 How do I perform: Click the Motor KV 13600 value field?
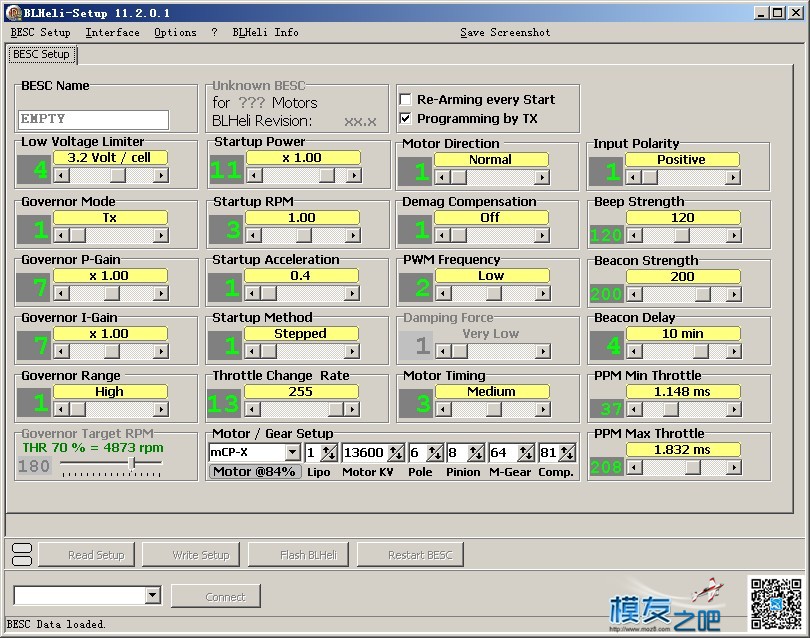tap(365, 453)
